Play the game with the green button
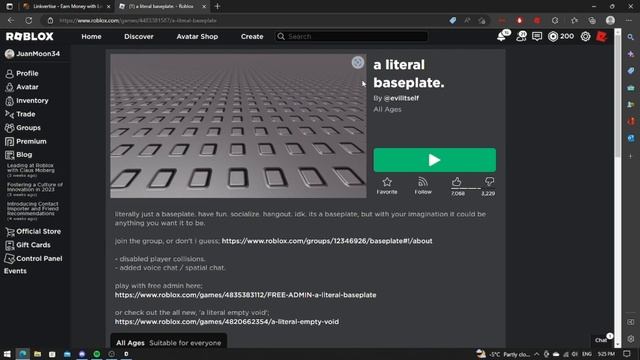 (x=435, y=160)
